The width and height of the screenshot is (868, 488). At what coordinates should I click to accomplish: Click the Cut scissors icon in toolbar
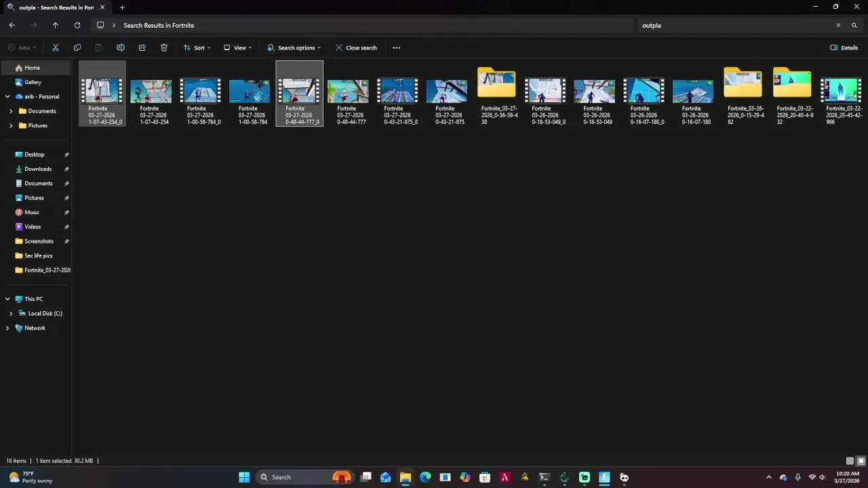tap(56, 47)
